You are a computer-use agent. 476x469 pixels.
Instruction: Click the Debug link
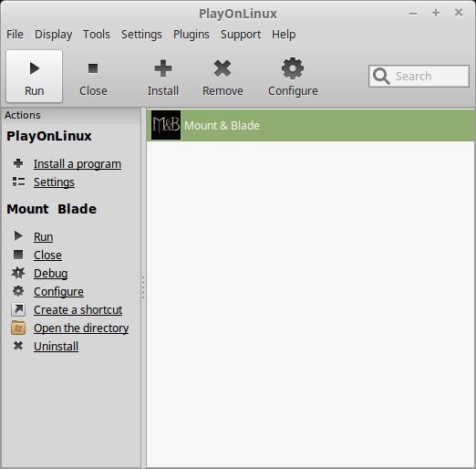point(51,273)
